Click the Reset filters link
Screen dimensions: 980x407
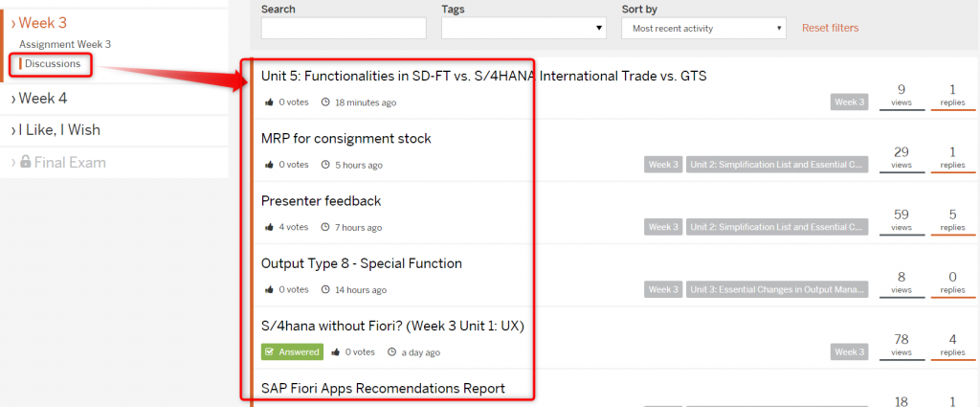tap(830, 28)
